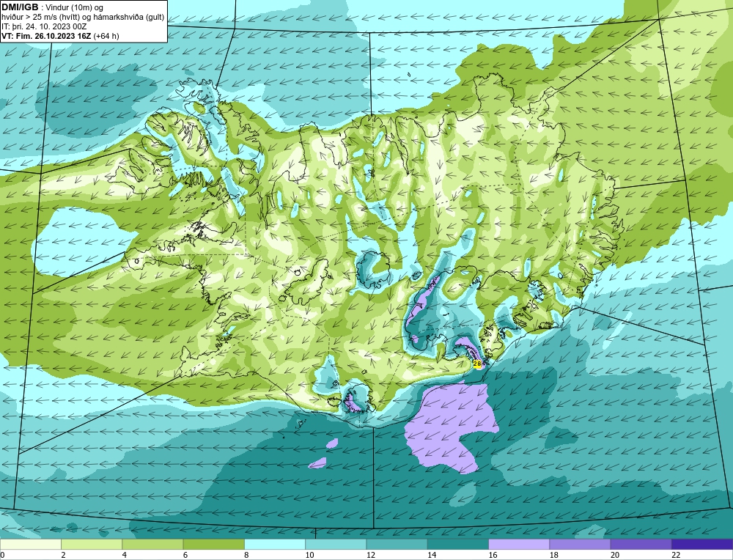Click the '2' label on the legend scale
This screenshot has height=560, width=733.
point(63,555)
